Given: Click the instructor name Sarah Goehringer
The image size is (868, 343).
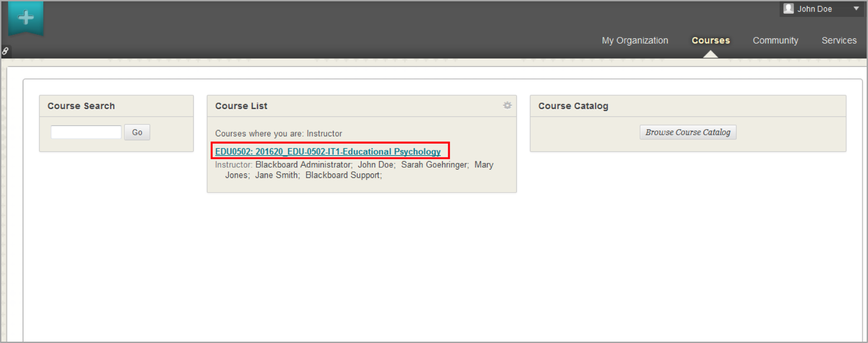Looking at the screenshot, I should tap(434, 165).
